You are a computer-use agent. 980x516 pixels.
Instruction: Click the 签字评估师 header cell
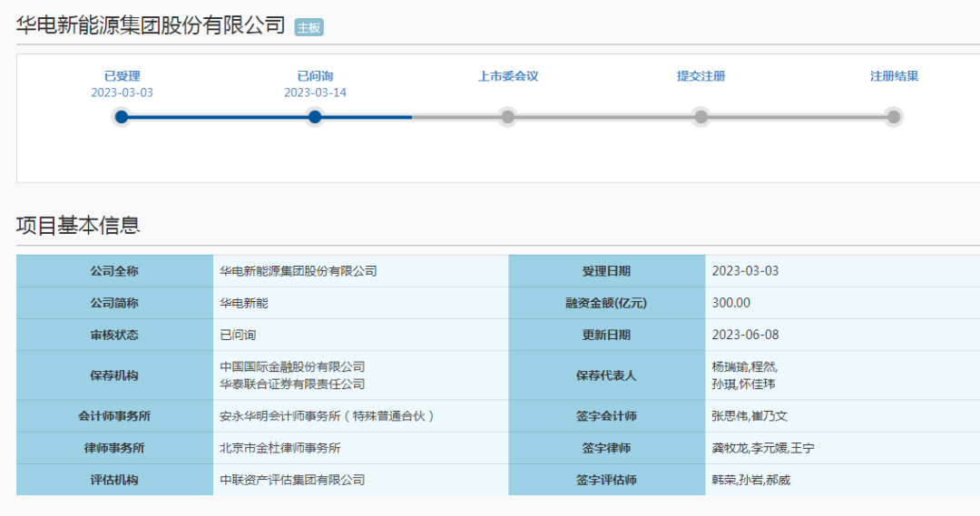click(607, 480)
